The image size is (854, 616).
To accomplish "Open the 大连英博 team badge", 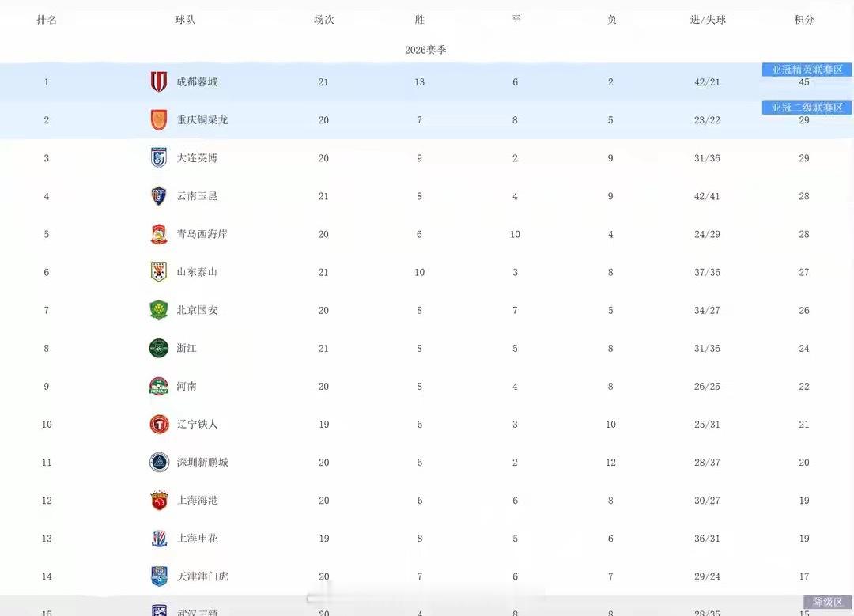I will [158, 158].
